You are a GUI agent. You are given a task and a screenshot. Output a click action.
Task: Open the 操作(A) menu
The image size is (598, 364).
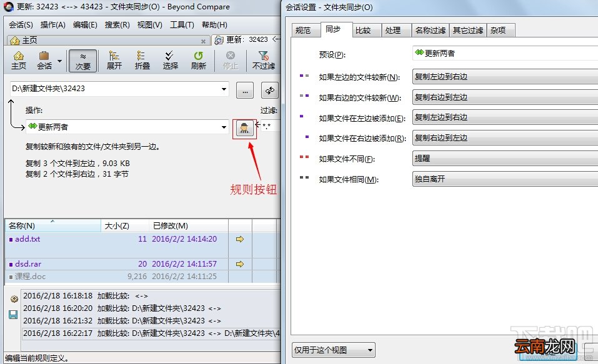tap(53, 25)
